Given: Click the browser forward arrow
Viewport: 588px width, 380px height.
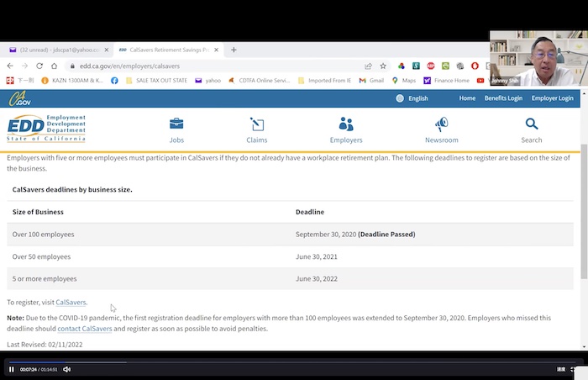Looking at the screenshot, I should click(x=24, y=66).
